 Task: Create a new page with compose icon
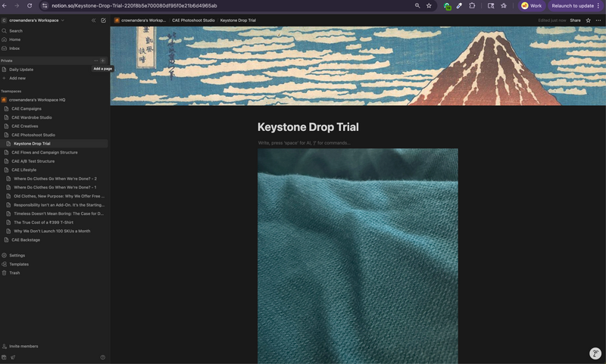click(103, 20)
